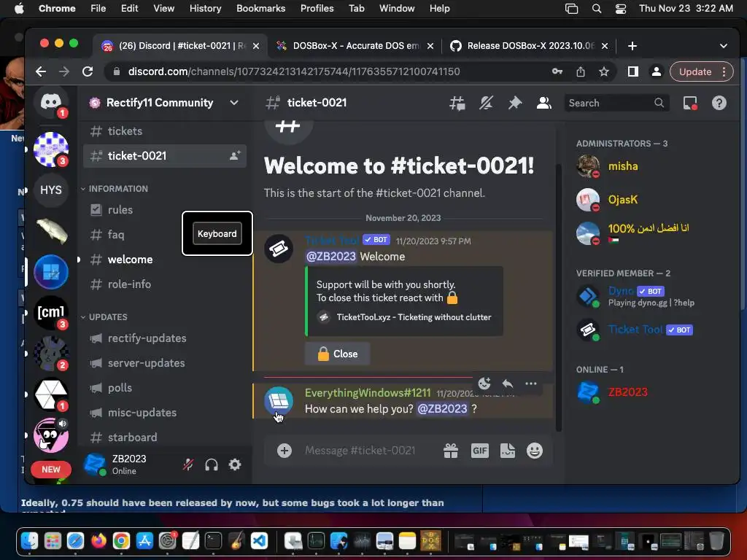The height and width of the screenshot is (560, 747).
Task: Open the faq channel
Action: pos(165,235)
